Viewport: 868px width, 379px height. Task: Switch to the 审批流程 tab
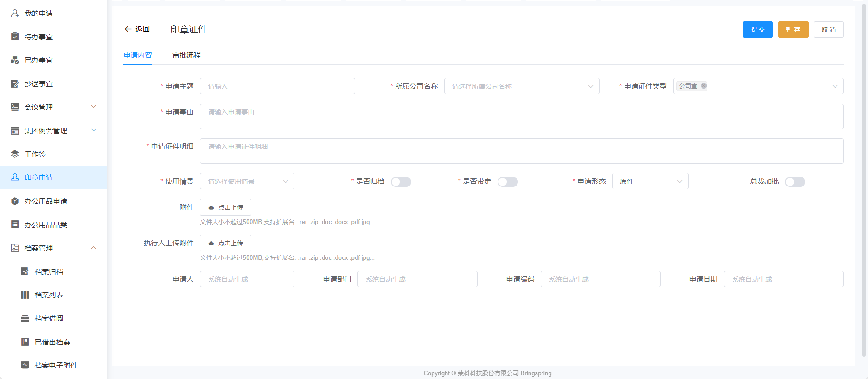186,55
